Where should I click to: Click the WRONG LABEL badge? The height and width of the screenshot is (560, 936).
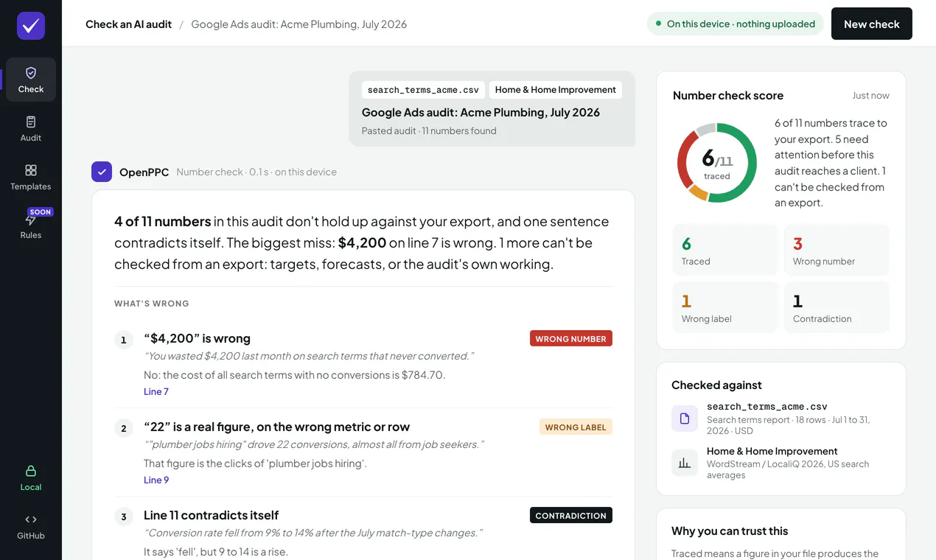[576, 427]
